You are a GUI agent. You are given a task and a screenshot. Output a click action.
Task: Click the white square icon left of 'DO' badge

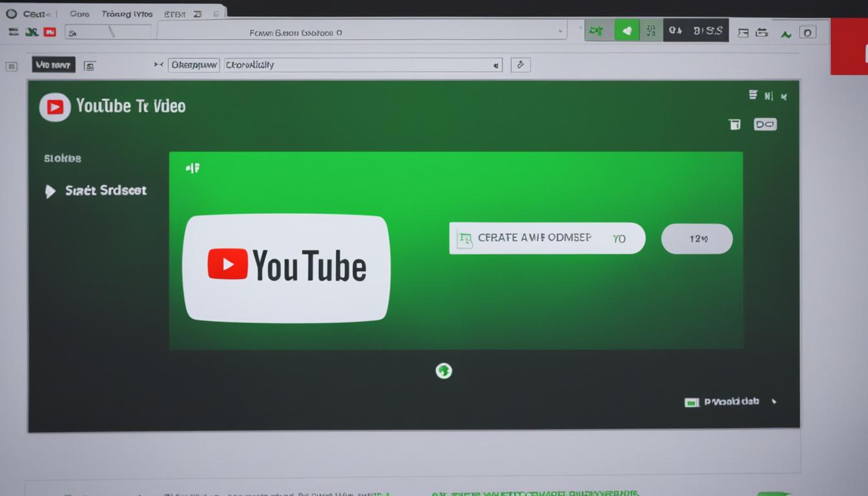(x=734, y=124)
